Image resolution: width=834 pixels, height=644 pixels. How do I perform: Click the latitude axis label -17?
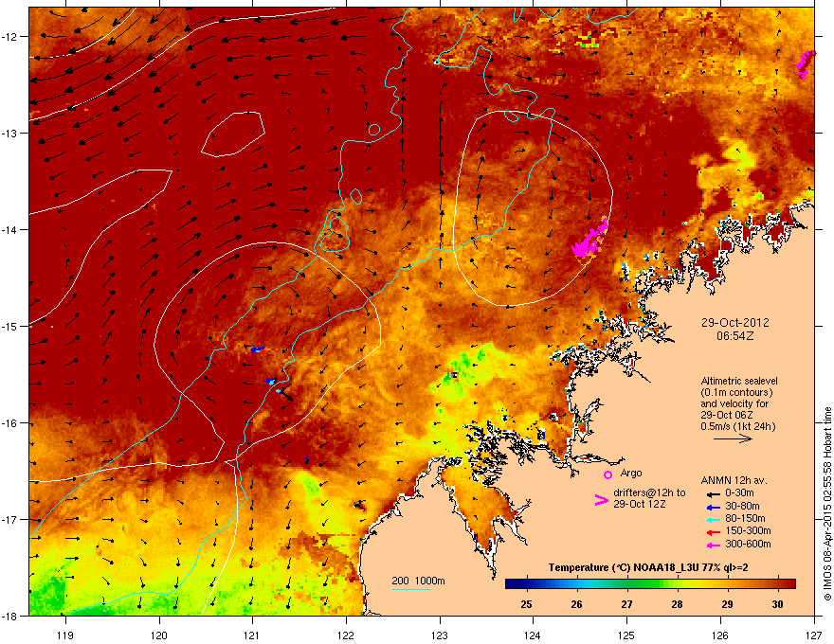pyautogui.click(x=10, y=519)
